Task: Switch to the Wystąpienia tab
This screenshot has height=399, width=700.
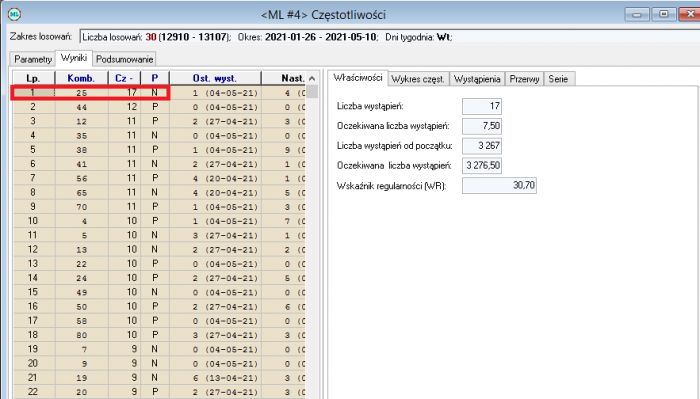Action: (x=477, y=79)
